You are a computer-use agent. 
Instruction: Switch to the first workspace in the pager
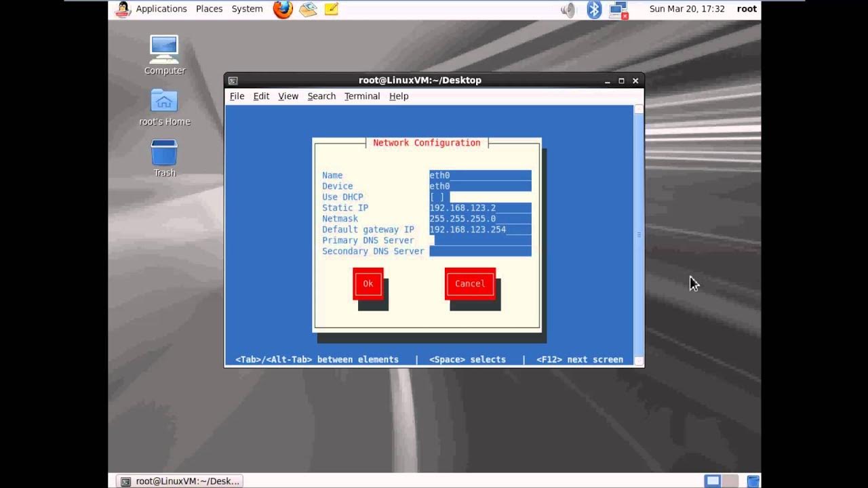click(713, 481)
